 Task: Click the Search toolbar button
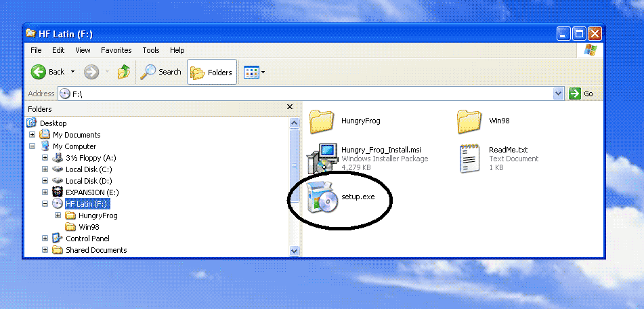[x=160, y=72]
